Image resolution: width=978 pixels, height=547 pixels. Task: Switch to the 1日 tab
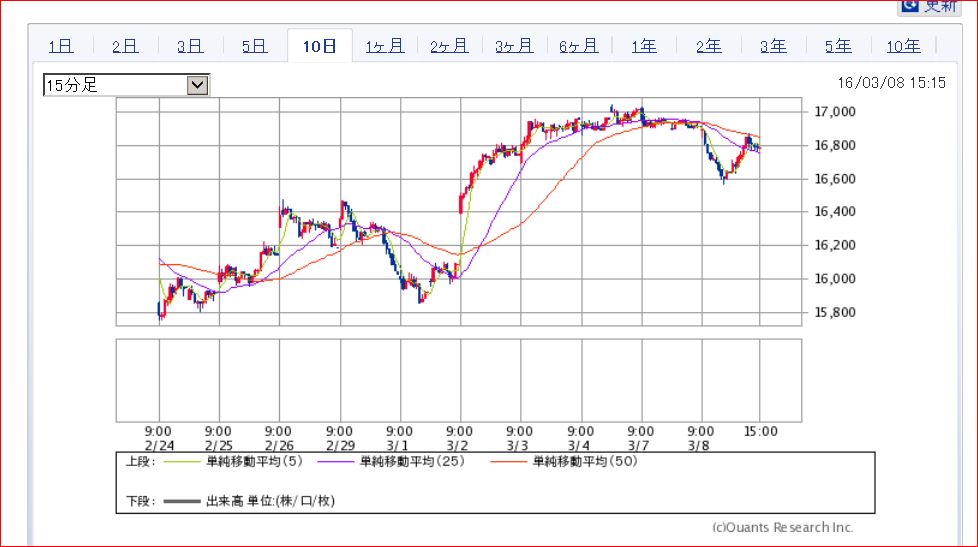[x=61, y=46]
